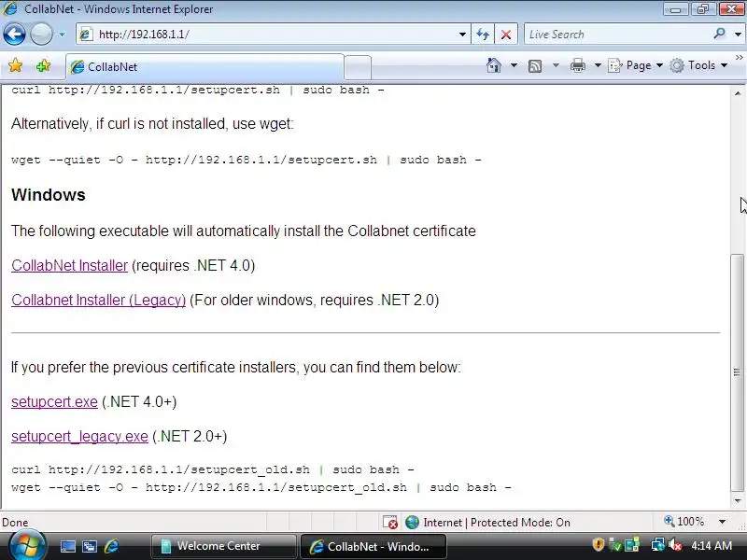The height and width of the screenshot is (560, 747).
Task: Click the RSS Feeds icon
Action: click(x=535, y=65)
